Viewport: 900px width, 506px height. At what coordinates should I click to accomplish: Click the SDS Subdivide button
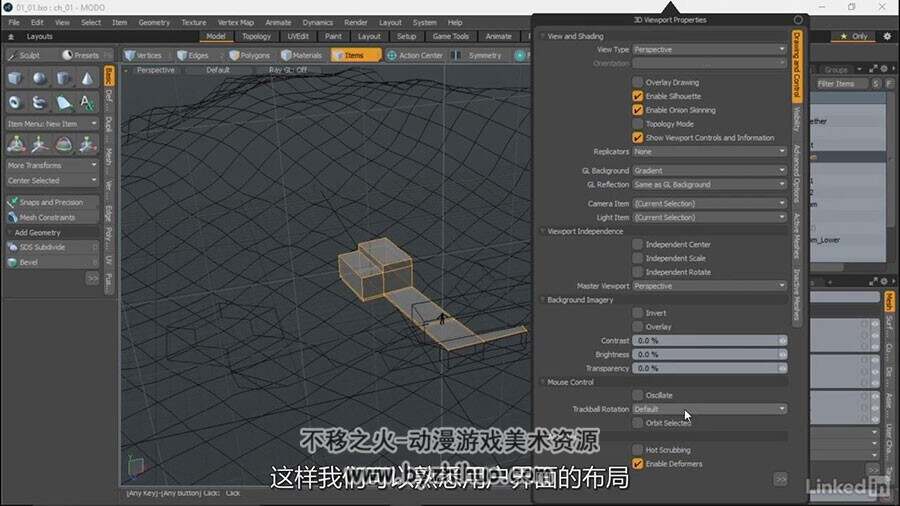tap(52, 247)
